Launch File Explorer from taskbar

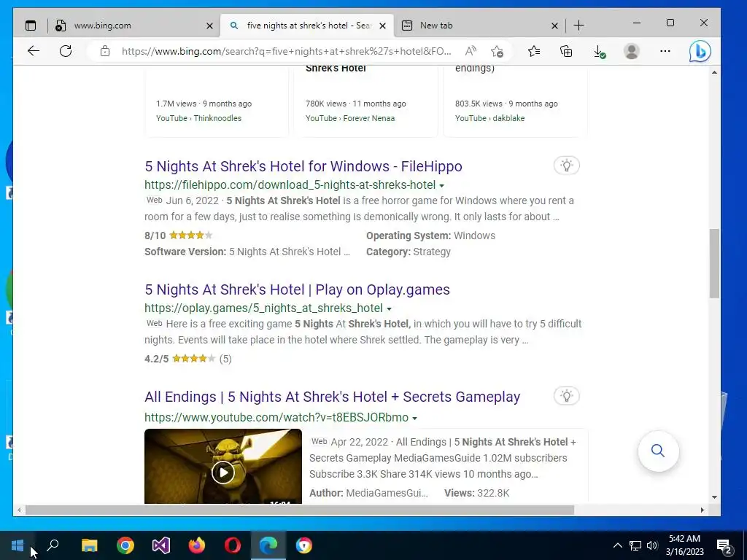point(89,545)
